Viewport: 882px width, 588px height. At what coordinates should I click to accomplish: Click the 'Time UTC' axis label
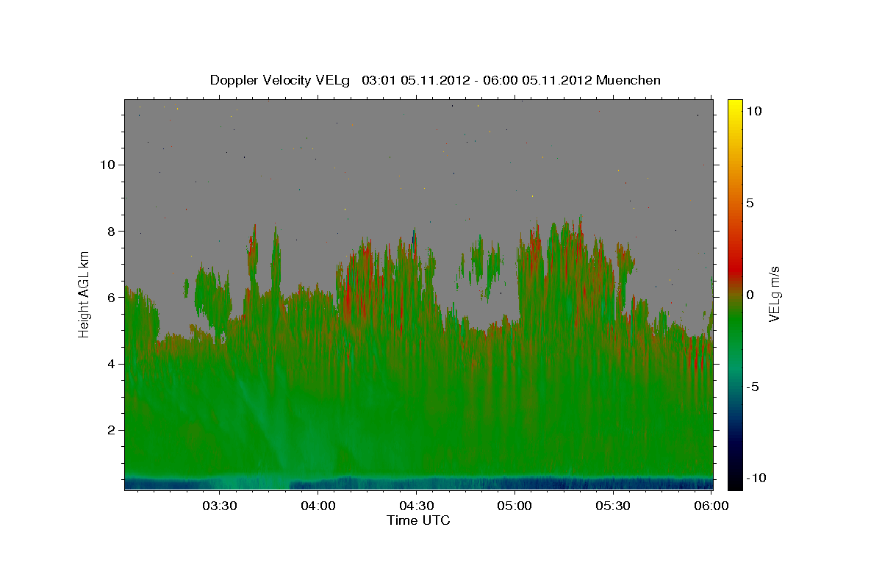(418, 520)
